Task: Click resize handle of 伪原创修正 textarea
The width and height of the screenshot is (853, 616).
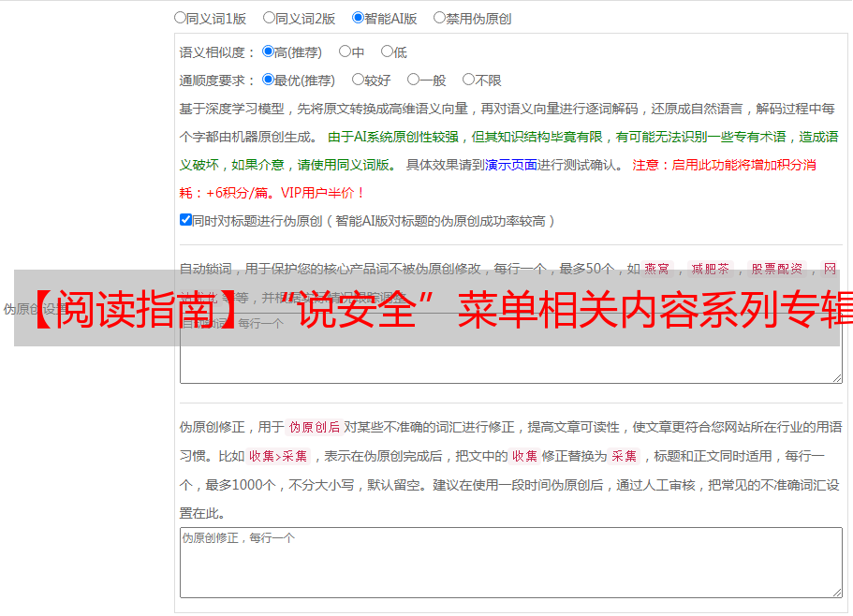Action: pyautogui.click(x=837, y=593)
